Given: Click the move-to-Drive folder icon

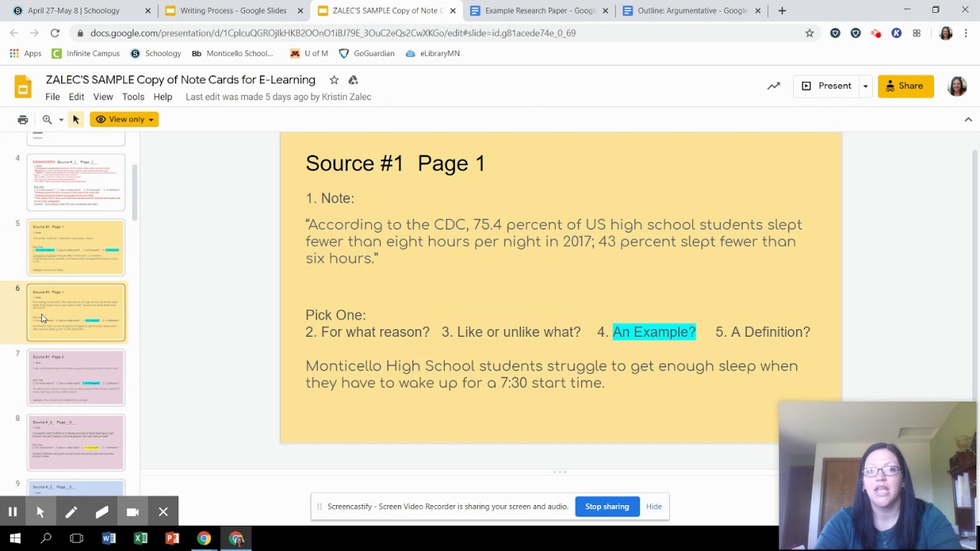Looking at the screenshot, I should (x=353, y=80).
